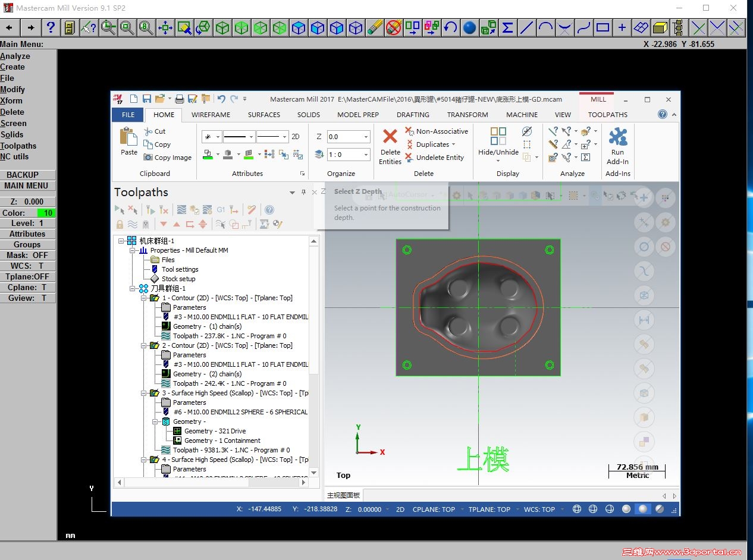Image resolution: width=753 pixels, height=560 pixels.
Task: Click the Non-Associative delete button
Action: tap(437, 131)
